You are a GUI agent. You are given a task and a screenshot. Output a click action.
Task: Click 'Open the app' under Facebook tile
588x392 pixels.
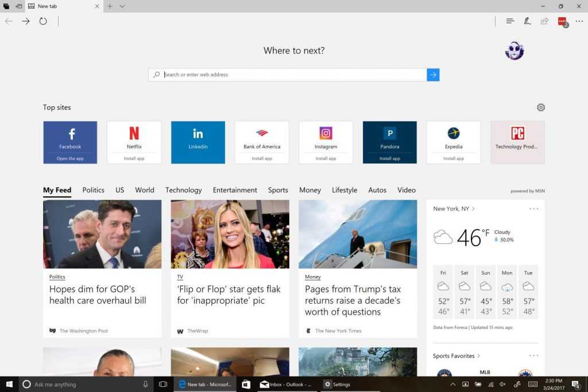[x=70, y=158]
